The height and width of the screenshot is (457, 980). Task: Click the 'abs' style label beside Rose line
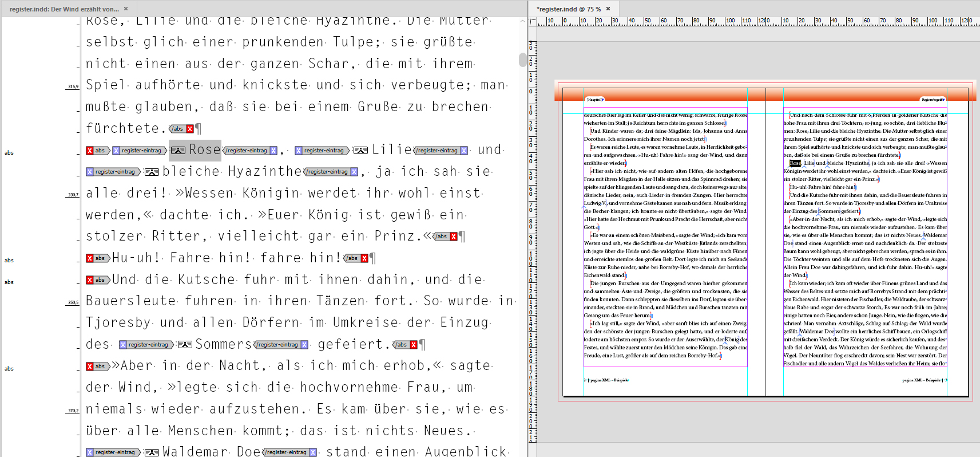[9, 153]
